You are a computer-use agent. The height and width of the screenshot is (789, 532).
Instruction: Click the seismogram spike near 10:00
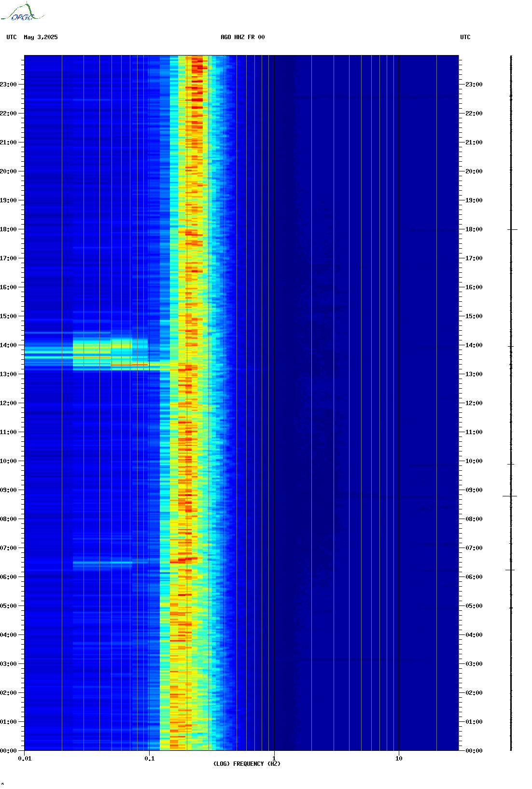click(x=511, y=464)
